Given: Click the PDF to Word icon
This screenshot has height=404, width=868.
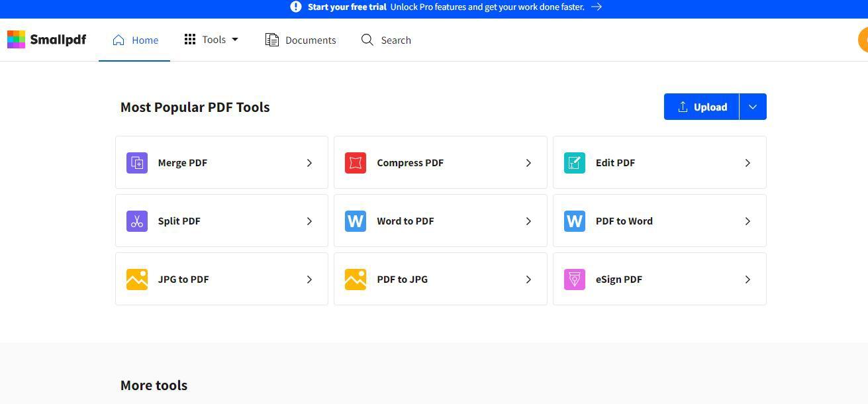Looking at the screenshot, I should 574,221.
